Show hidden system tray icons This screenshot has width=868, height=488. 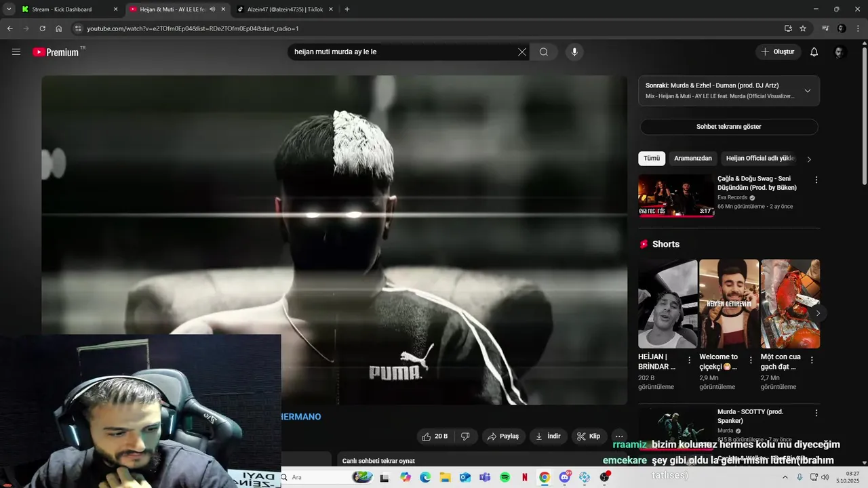[785, 477]
